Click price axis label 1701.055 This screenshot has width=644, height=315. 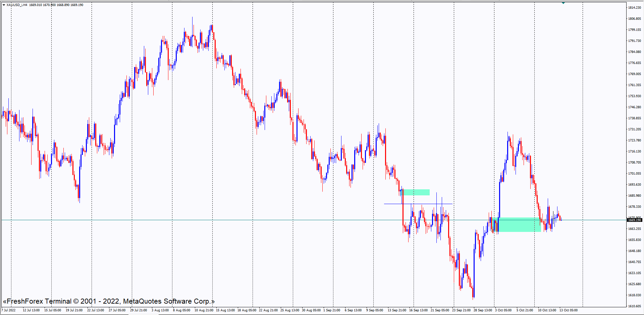635,174
